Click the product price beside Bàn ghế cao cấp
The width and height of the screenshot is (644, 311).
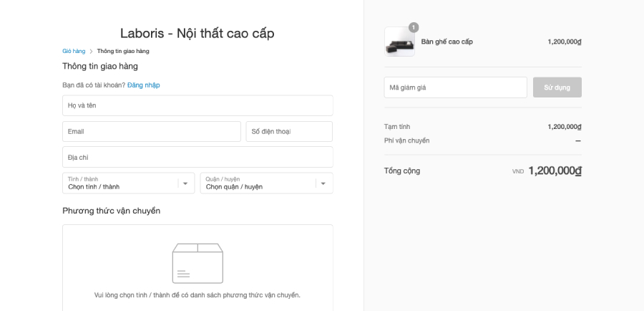(565, 42)
